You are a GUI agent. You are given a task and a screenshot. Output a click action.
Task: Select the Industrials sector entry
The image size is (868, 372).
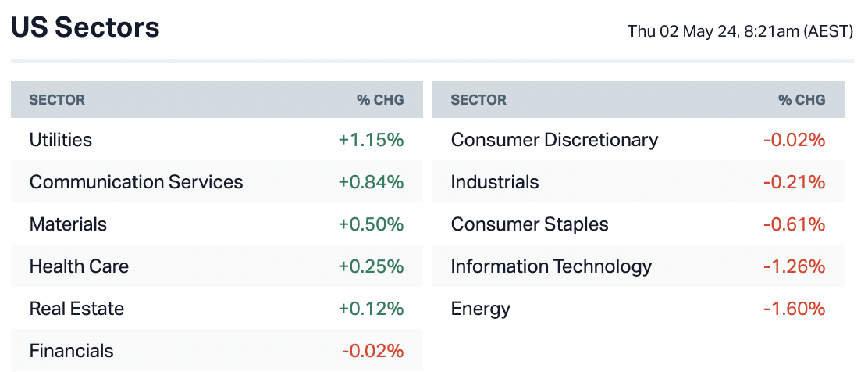(x=495, y=182)
